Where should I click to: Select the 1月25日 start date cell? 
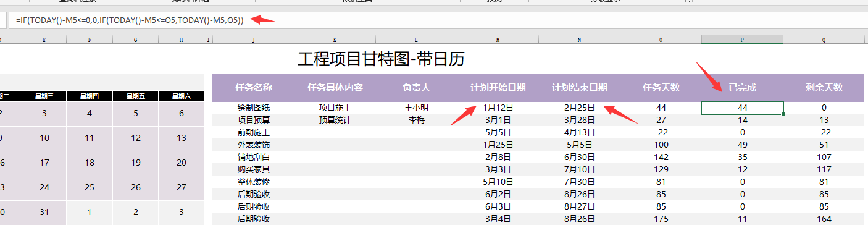tap(498, 145)
